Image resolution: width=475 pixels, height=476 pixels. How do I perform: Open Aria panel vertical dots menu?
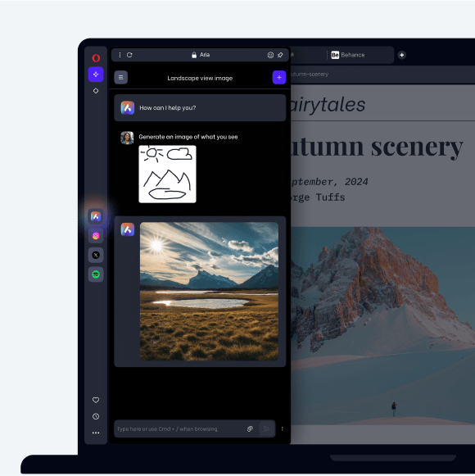120,55
